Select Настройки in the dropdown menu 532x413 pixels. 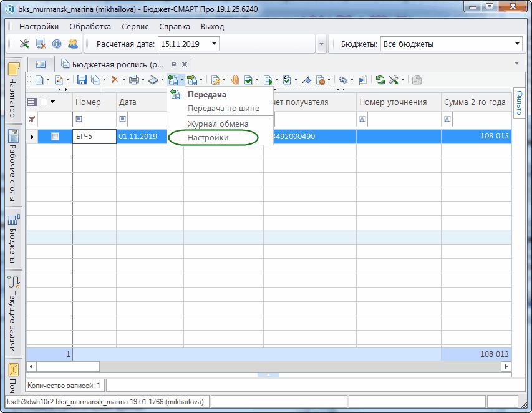click(x=208, y=137)
